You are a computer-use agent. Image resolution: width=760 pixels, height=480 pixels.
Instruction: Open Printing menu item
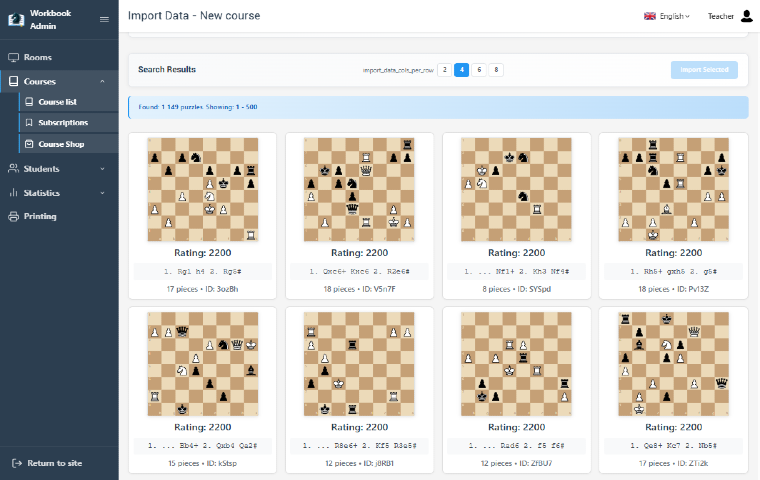pyautogui.click(x=59, y=216)
